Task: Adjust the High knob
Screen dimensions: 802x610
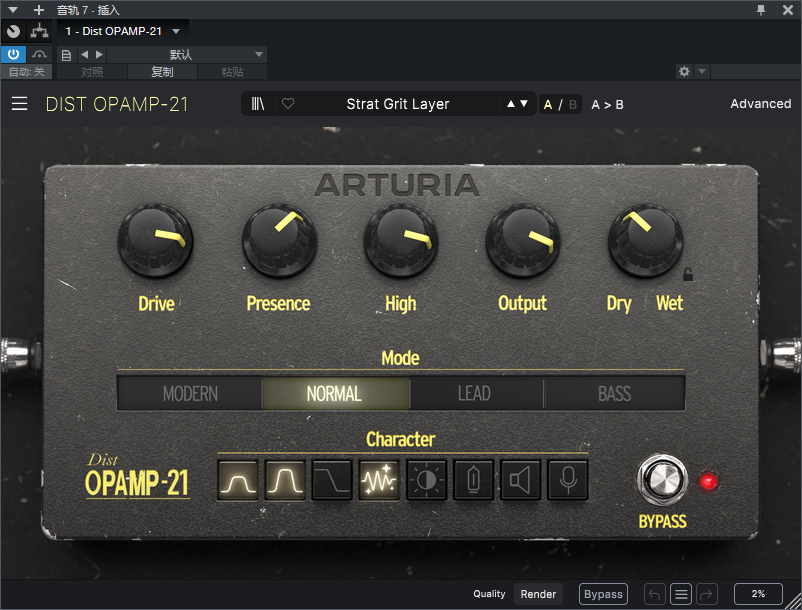Action: (x=401, y=241)
